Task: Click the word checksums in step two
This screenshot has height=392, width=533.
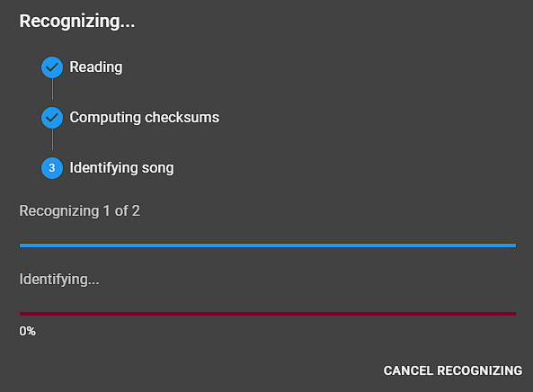Action: 182,117
